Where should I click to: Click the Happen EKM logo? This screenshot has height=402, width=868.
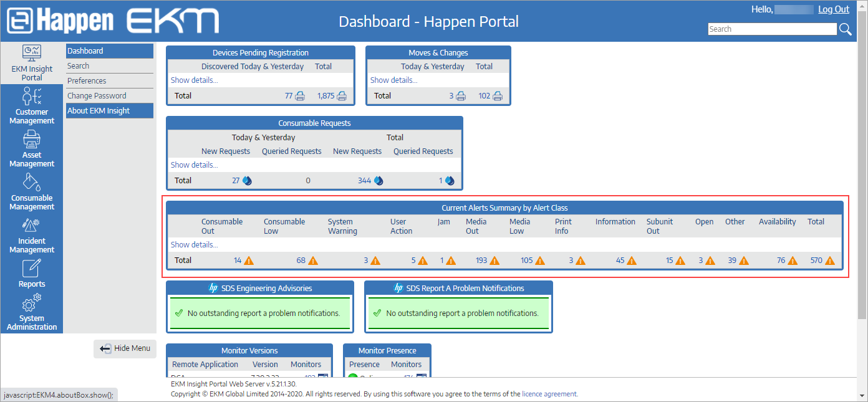coord(113,21)
